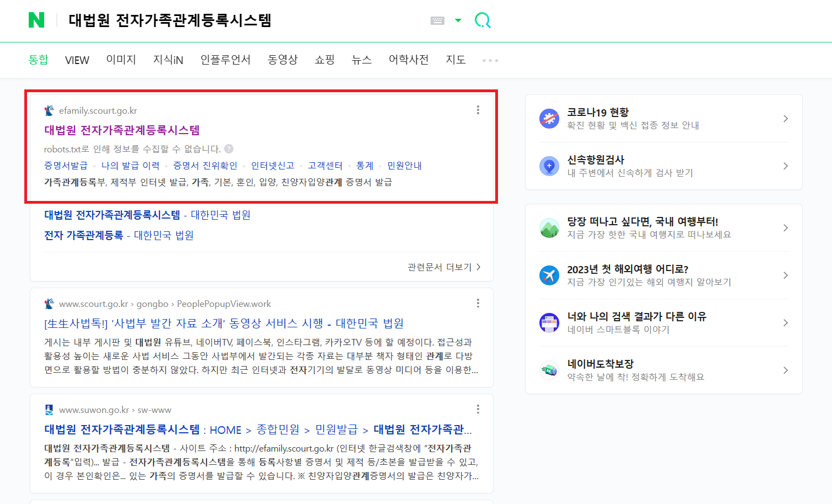Switch to the 뉴스 tab
Image resolution: width=832 pixels, height=504 pixels.
(362, 60)
